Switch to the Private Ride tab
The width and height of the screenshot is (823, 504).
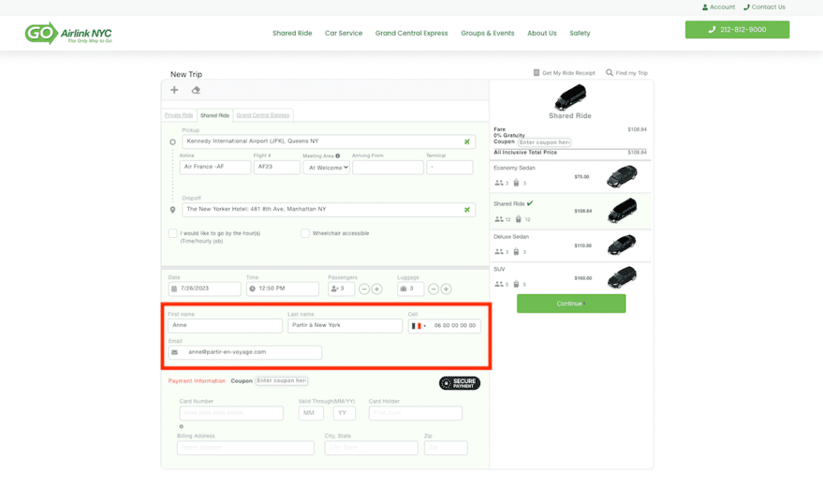coord(178,115)
